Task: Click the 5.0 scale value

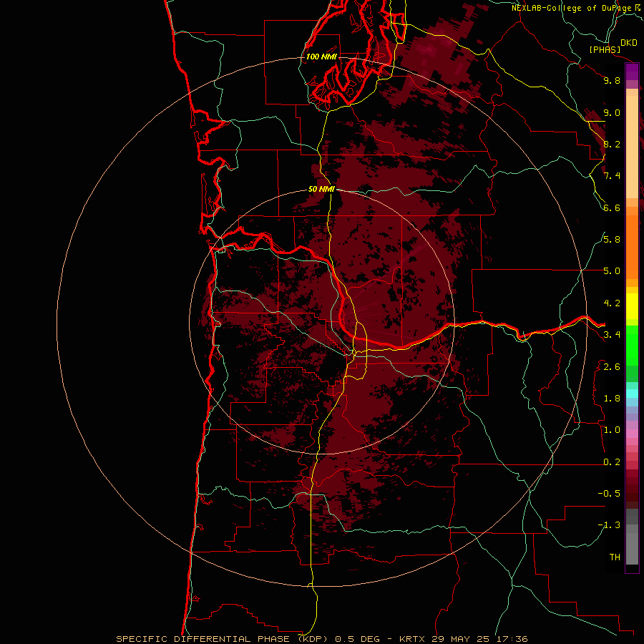Action: coord(612,271)
